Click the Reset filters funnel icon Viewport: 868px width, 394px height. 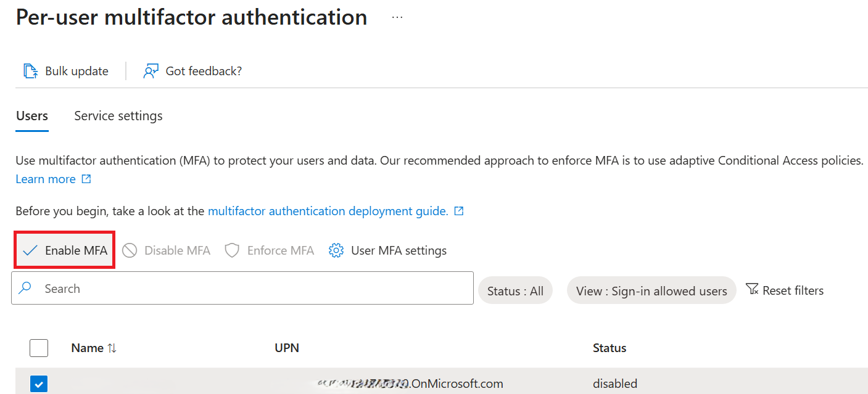[x=752, y=290]
